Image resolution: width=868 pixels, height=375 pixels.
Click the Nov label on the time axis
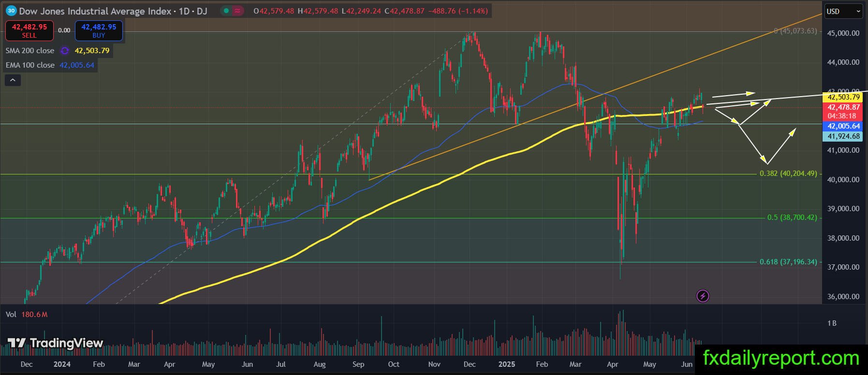434,364
